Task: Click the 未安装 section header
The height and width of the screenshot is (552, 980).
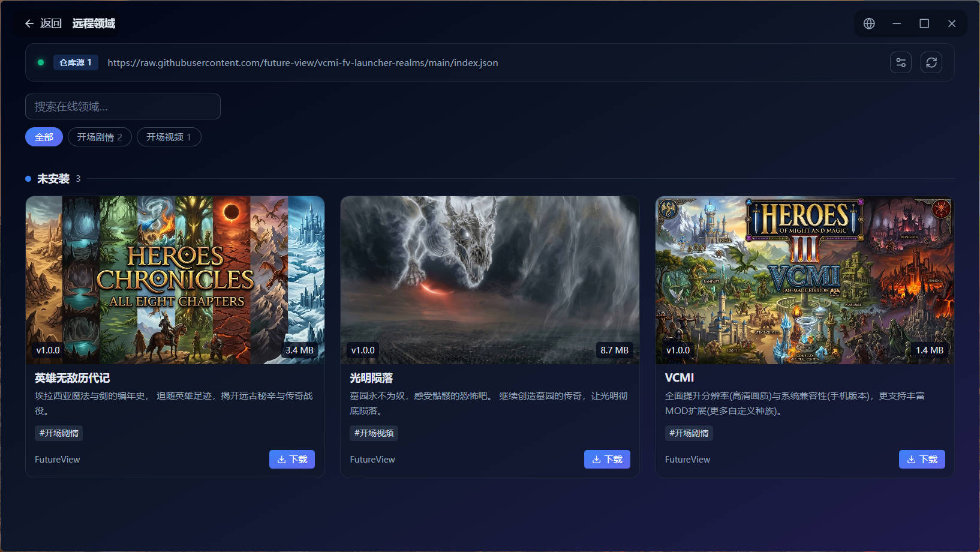Action: click(53, 179)
